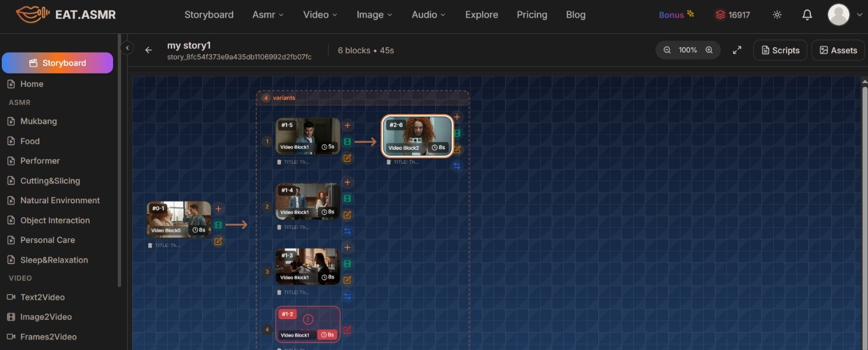The width and height of the screenshot is (868, 350).
Task: Click the red edit icon beside failed block #1-2
Action: pyautogui.click(x=347, y=330)
